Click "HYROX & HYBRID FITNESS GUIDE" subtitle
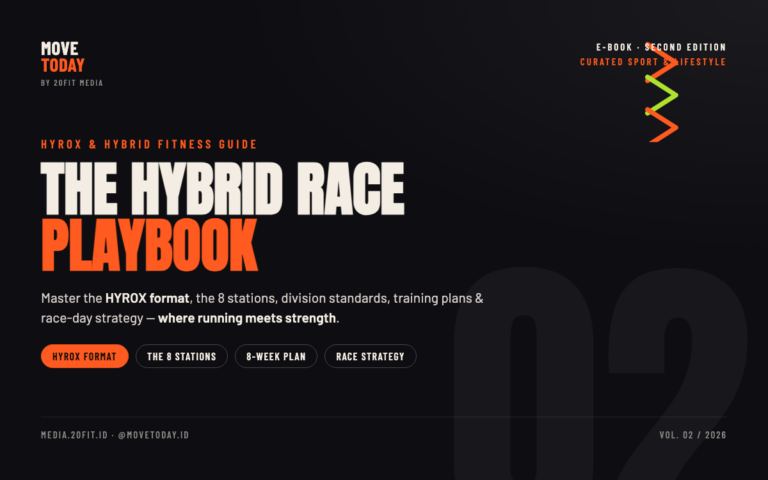The width and height of the screenshot is (768, 480). (149, 144)
